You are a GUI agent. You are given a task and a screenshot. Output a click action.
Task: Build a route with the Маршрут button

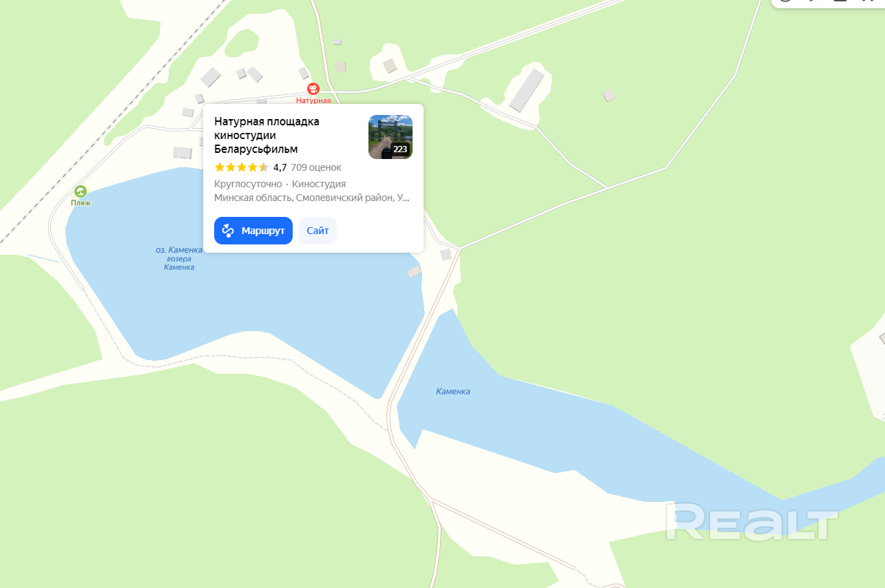tap(253, 231)
